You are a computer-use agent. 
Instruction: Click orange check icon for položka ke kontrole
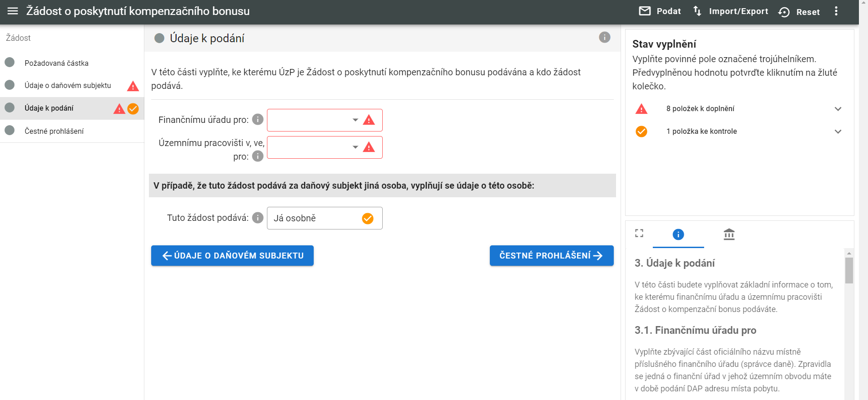[641, 132]
